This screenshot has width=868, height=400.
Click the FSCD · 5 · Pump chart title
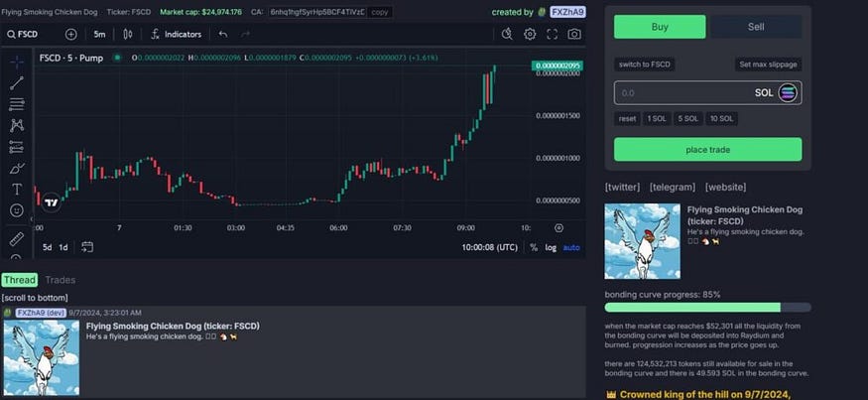point(71,58)
